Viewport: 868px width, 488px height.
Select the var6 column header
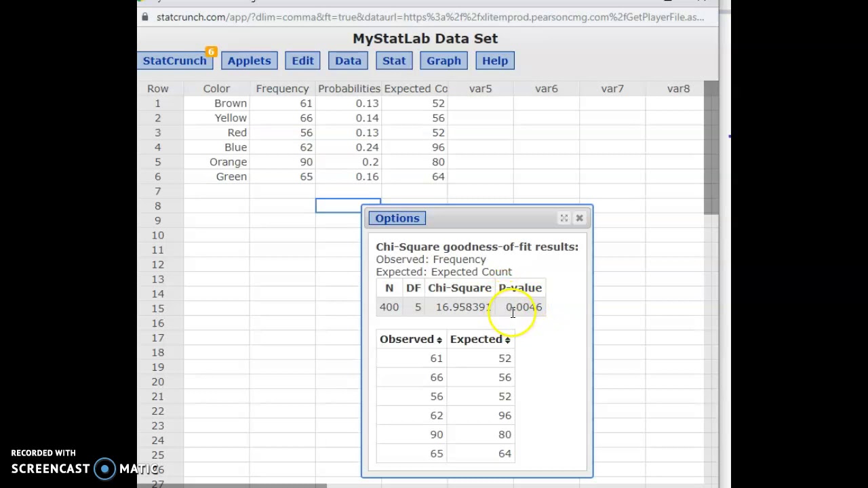click(x=546, y=89)
